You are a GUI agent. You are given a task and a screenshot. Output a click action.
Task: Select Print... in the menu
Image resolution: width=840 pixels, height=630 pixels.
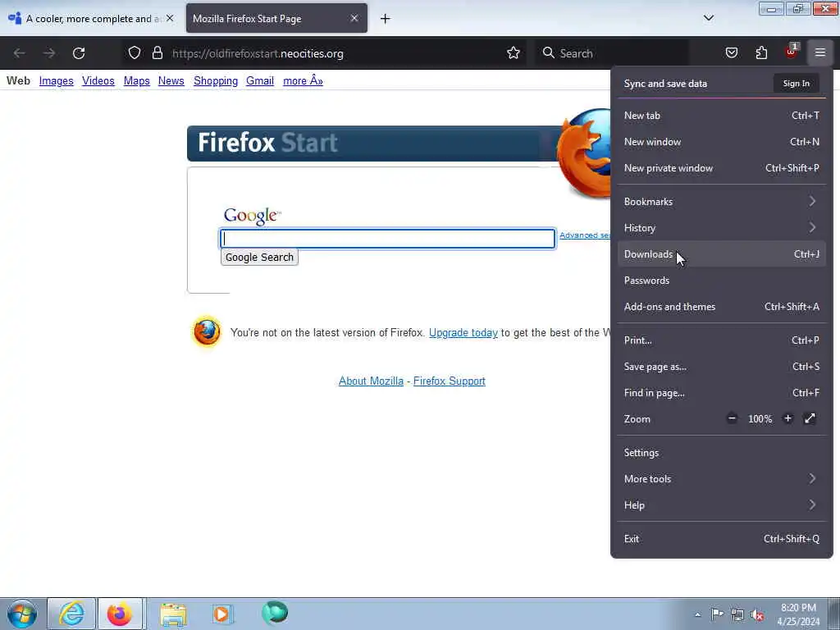point(722,340)
